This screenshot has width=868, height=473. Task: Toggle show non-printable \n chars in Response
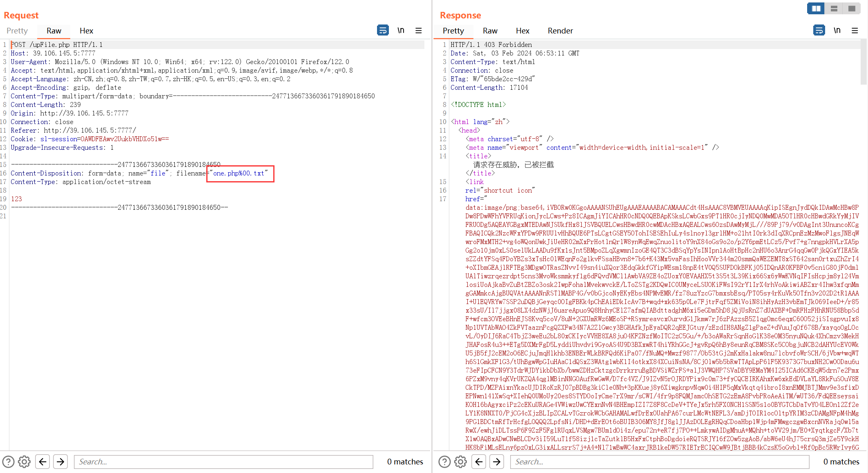click(837, 30)
